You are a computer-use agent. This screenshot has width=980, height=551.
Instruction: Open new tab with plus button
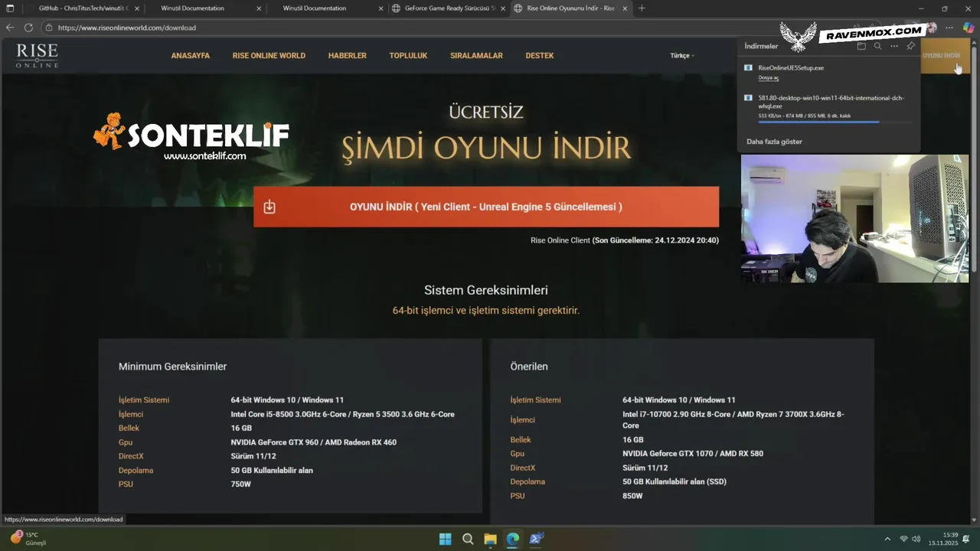click(642, 8)
